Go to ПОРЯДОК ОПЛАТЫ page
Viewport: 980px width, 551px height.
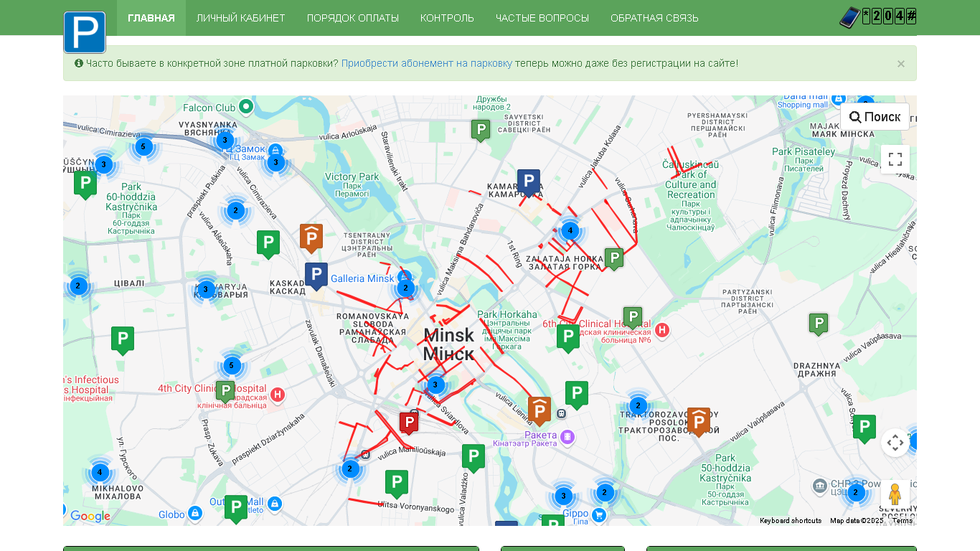point(353,18)
